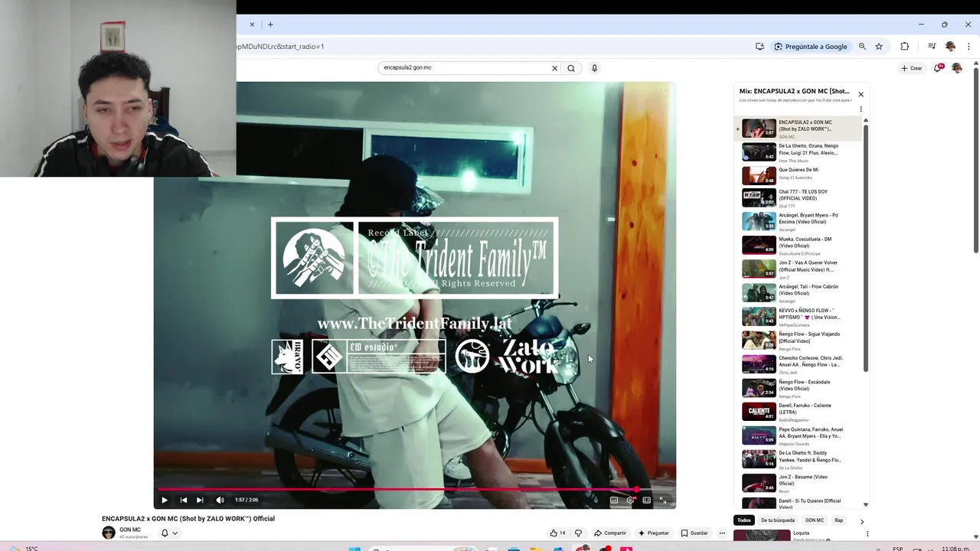The width and height of the screenshot is (980, 551).
Task: Open Chrome three-dot menu
Action: click(x=969, y=46)
